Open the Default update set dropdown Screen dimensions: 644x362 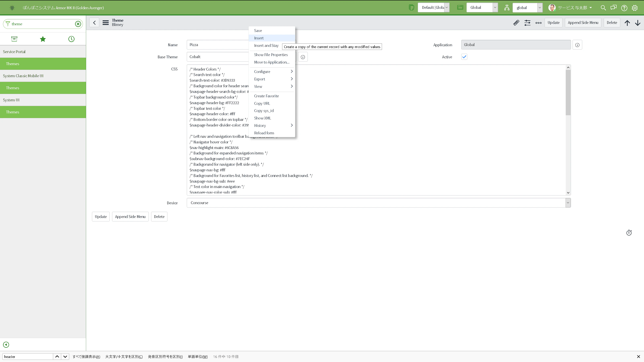[433, 7]
